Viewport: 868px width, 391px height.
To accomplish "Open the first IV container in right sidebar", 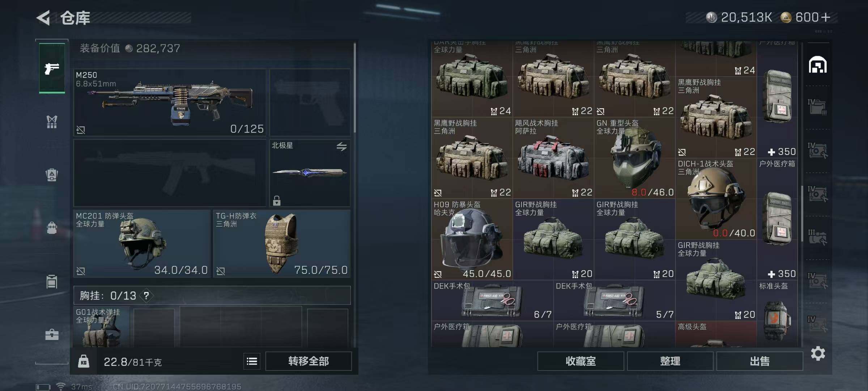I will [817, 107].
